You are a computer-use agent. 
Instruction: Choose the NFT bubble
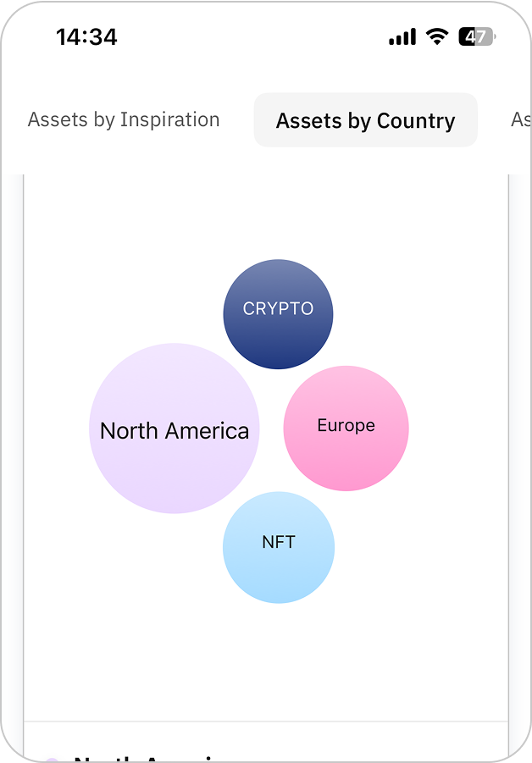279,548
